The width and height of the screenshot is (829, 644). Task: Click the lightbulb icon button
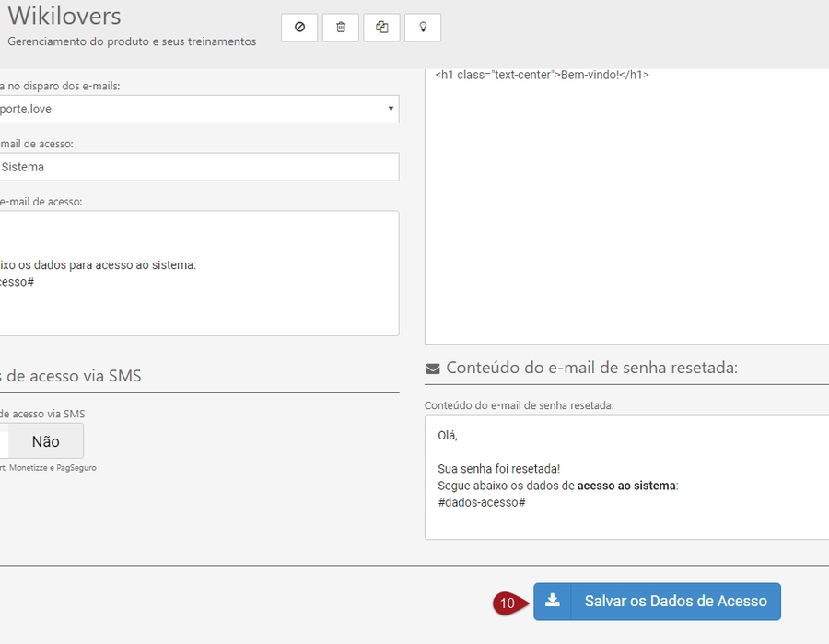click(423, 28)
